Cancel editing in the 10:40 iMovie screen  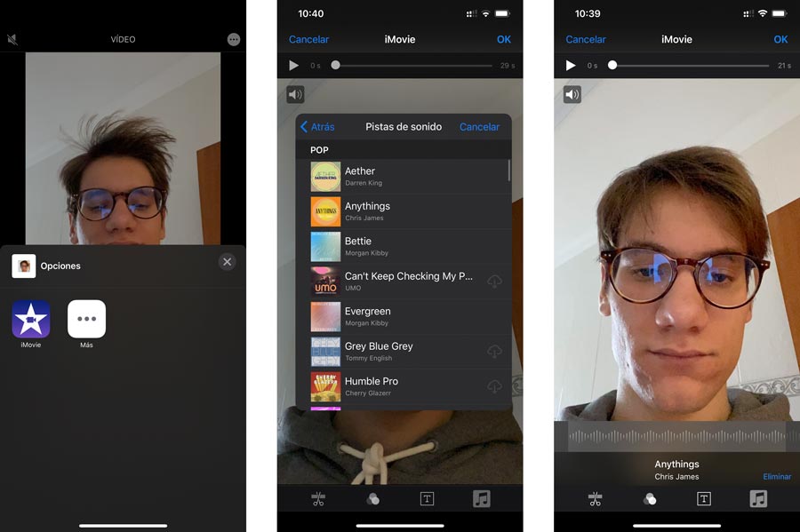[x=308, y=39]
